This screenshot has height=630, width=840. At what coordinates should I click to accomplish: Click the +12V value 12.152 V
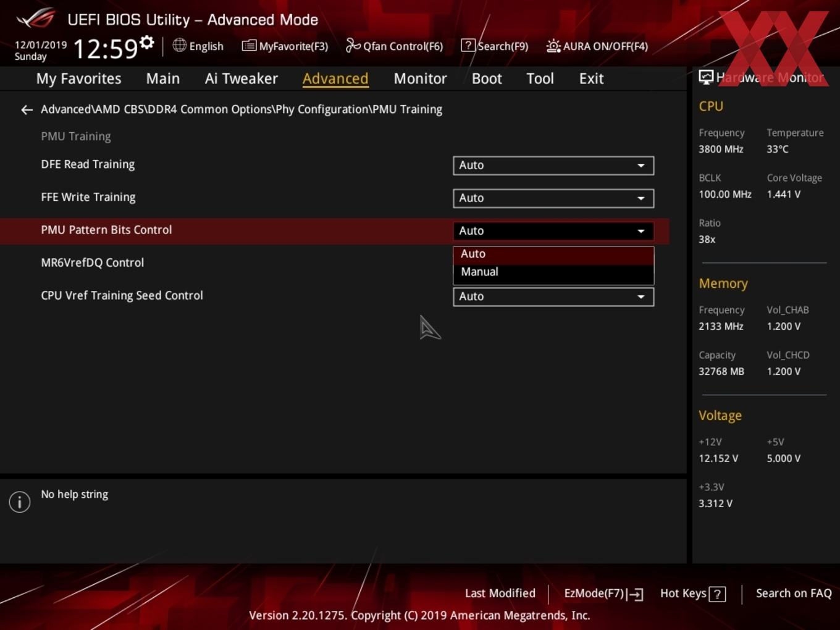[x=718, y=458]
